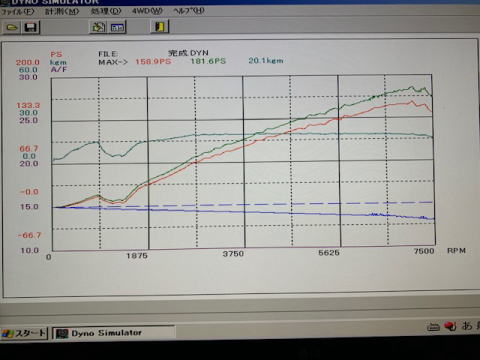
Task: Open the 処理(D) menu
Action: 106,11
